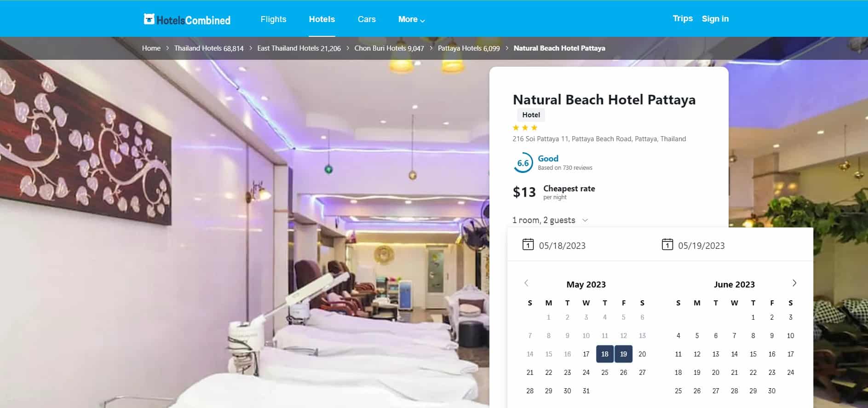Expand the More menu

click(x=411, y=19)
